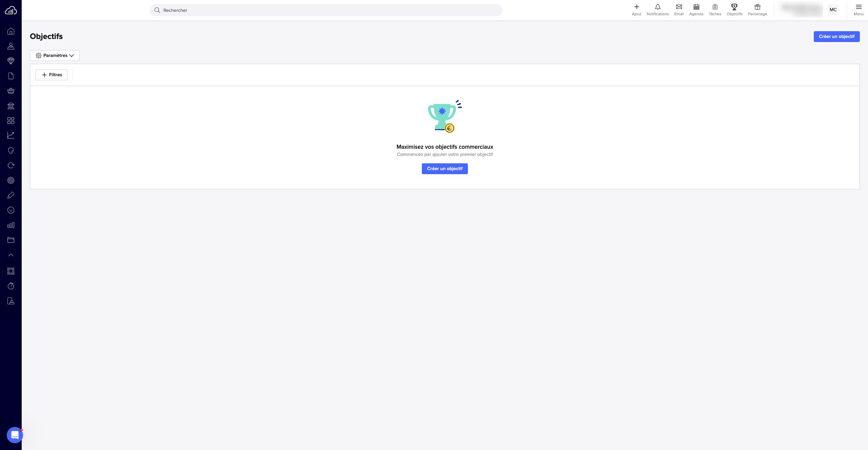Image resolution: width=868 pixels, height=450 pixels.
Task: Expand the Paramètres dropdown
Action: point(55,56)
